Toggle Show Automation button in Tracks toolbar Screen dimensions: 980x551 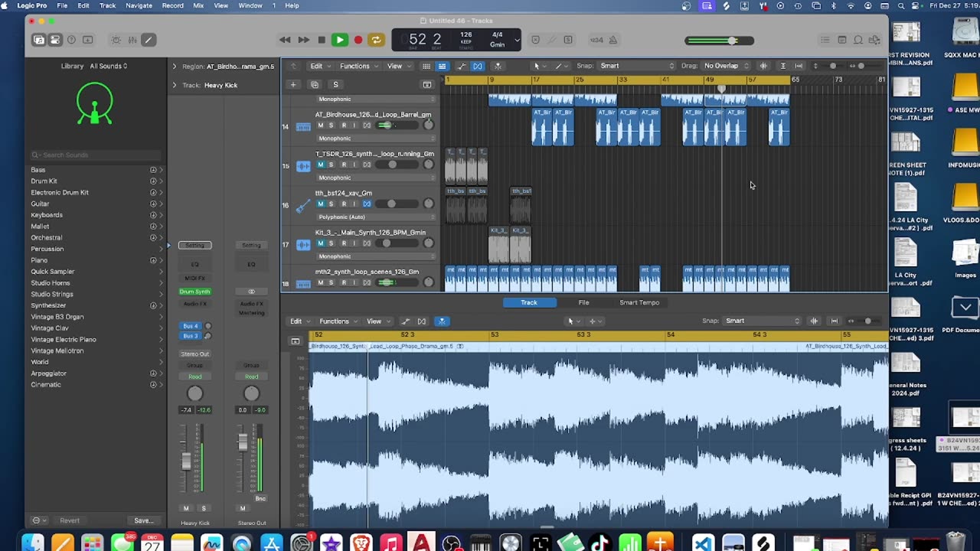tap(461, 66)
